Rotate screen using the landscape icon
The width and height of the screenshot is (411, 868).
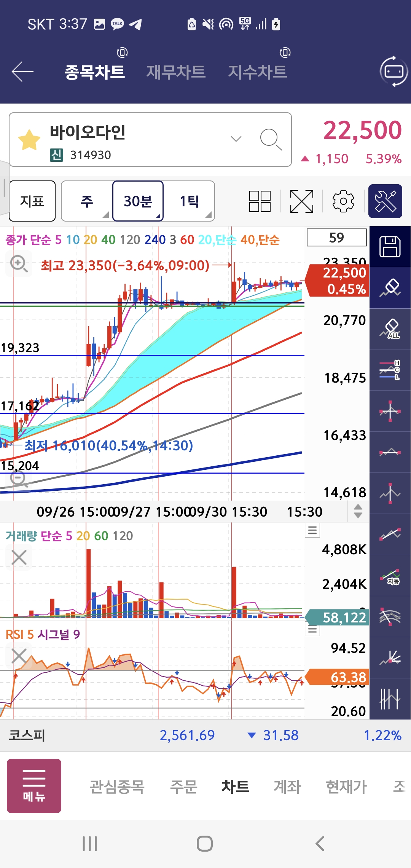tap(394, 71)
